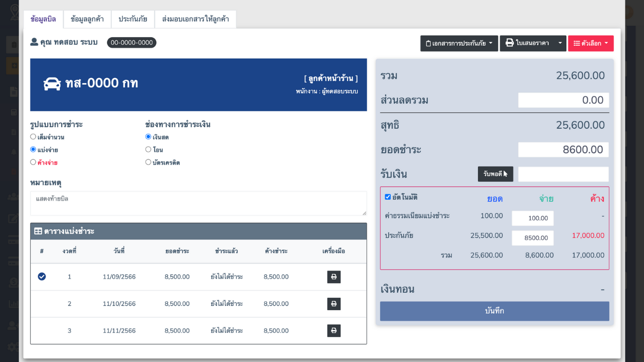
Task: Click the date 11/11/2566
Action: point(119,330)
